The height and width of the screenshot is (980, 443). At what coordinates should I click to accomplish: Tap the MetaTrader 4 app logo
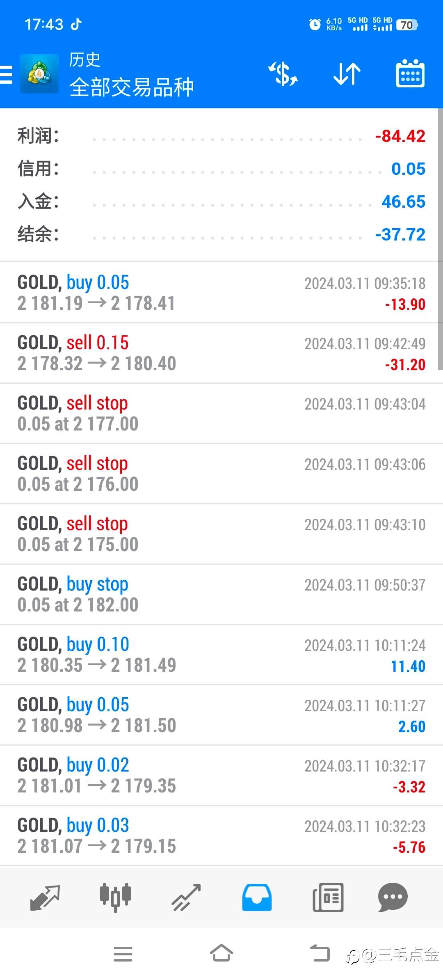(x=39, y=74)
